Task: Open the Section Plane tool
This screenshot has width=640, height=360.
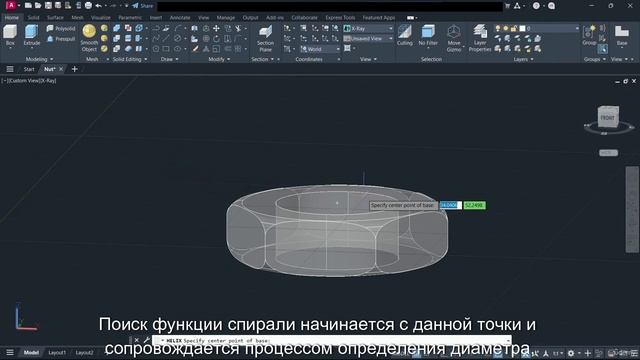Action: pyautogui.click(x=265, y=38)
